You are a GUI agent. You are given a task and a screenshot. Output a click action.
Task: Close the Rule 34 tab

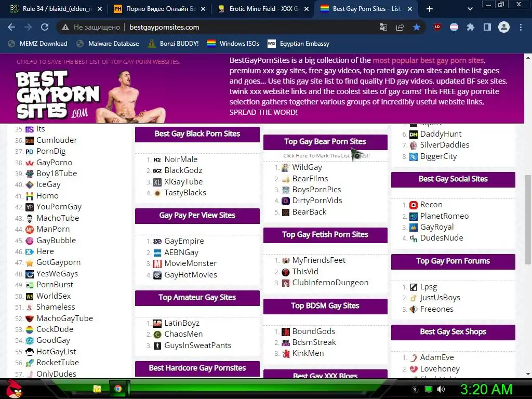point(100,9)
